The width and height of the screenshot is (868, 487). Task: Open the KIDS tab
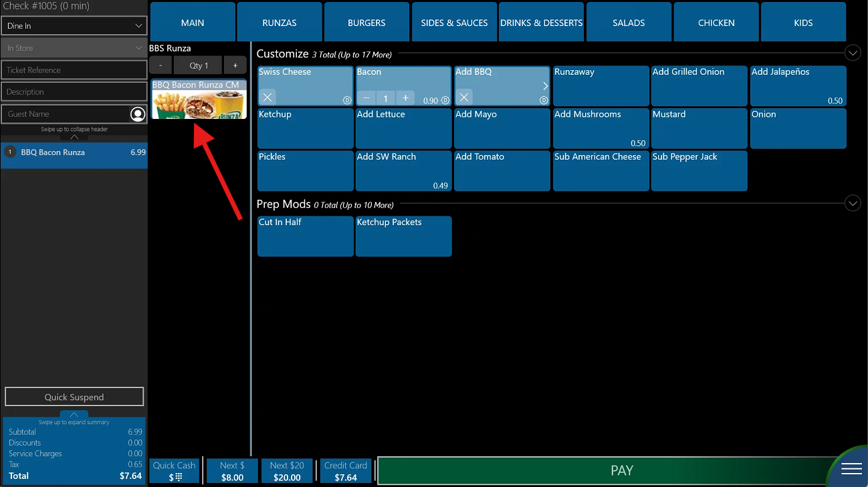(x=803, y=22)
